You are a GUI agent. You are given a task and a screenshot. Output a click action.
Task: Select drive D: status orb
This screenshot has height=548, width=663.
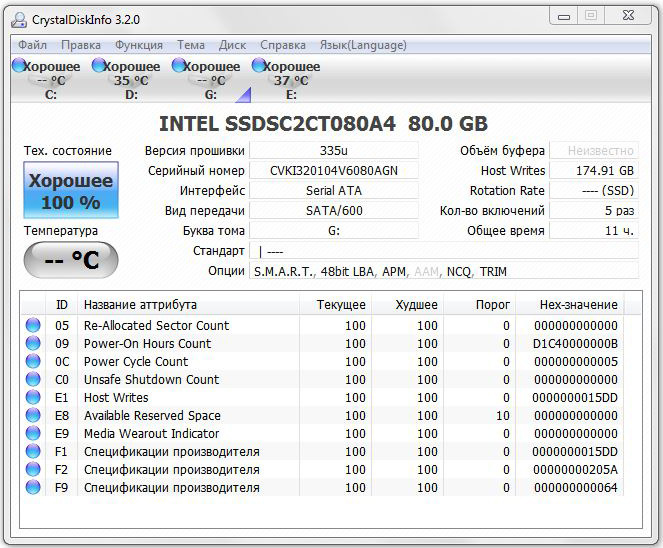point(99,66)
